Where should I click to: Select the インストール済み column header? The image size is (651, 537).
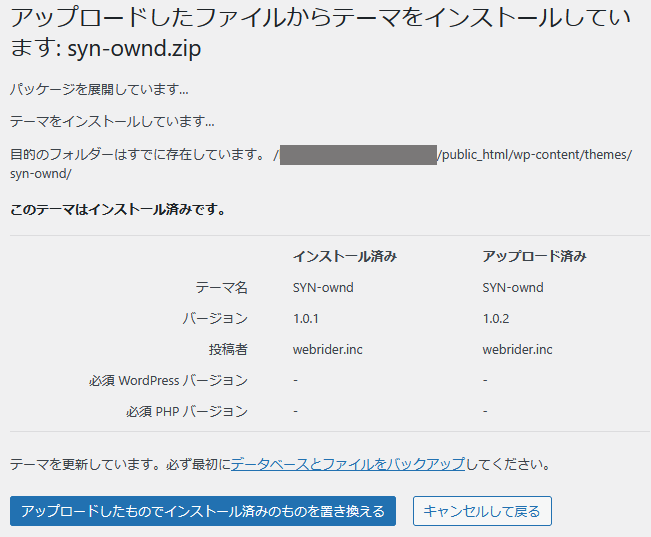tap(345, 256)
